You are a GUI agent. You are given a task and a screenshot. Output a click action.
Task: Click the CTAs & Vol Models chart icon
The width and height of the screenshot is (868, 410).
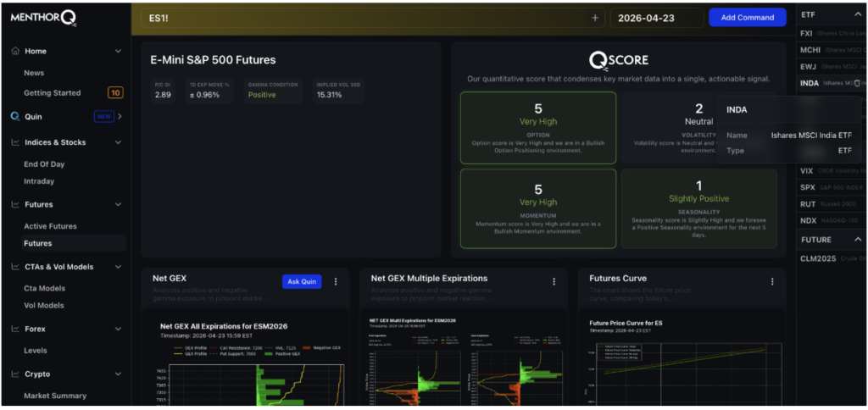15,267
